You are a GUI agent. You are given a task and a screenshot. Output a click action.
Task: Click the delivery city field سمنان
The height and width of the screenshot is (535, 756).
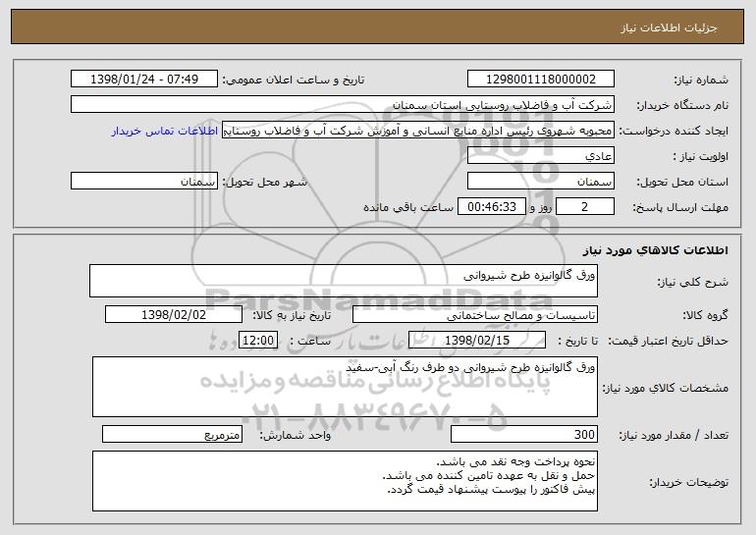[144, 182]
